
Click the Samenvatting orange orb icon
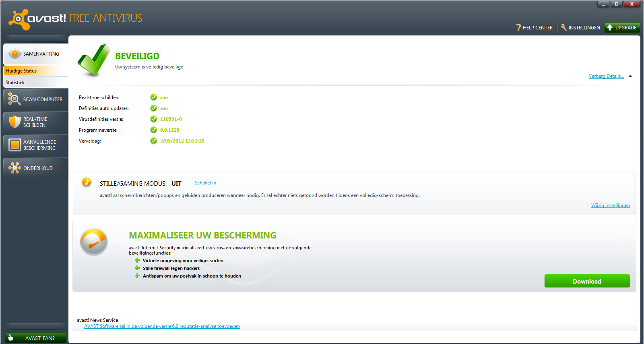tap(14, 54)
